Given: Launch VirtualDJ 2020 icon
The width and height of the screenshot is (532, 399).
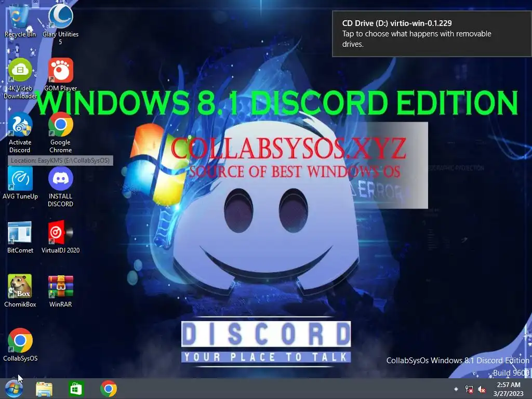Looking at the screenshot, I should click(60, 237).
